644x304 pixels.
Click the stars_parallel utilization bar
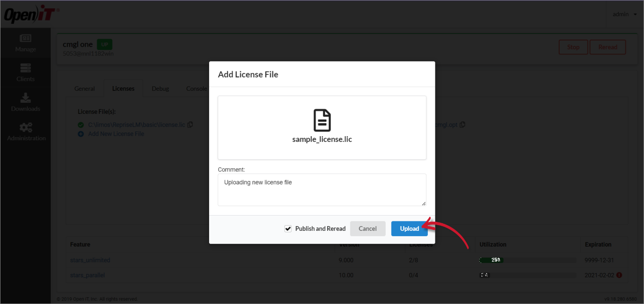point(527,275)
